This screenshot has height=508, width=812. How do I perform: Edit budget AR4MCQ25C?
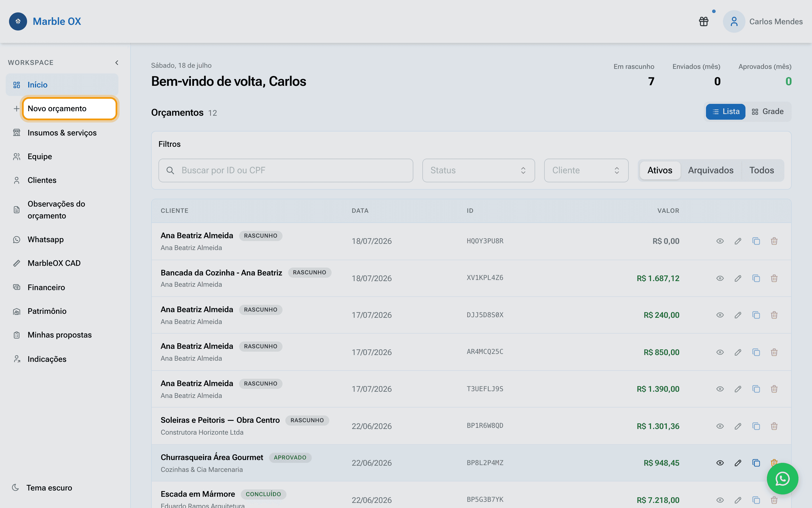pos(738,352)
